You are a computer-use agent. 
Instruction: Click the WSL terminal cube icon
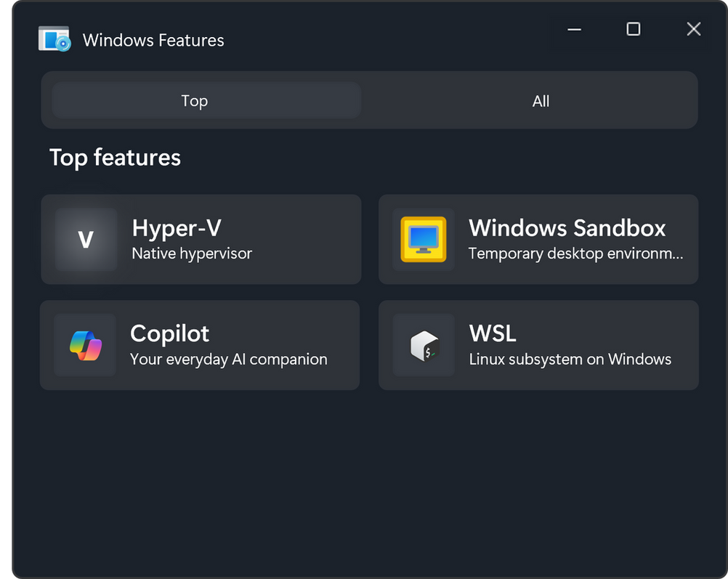424,346
